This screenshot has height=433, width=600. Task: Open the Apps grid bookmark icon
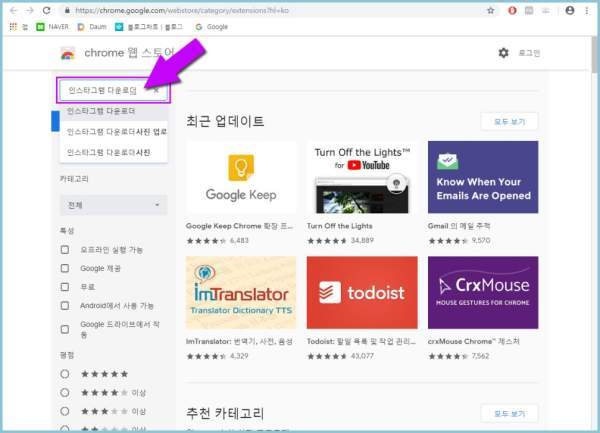(x=13, y=27)
